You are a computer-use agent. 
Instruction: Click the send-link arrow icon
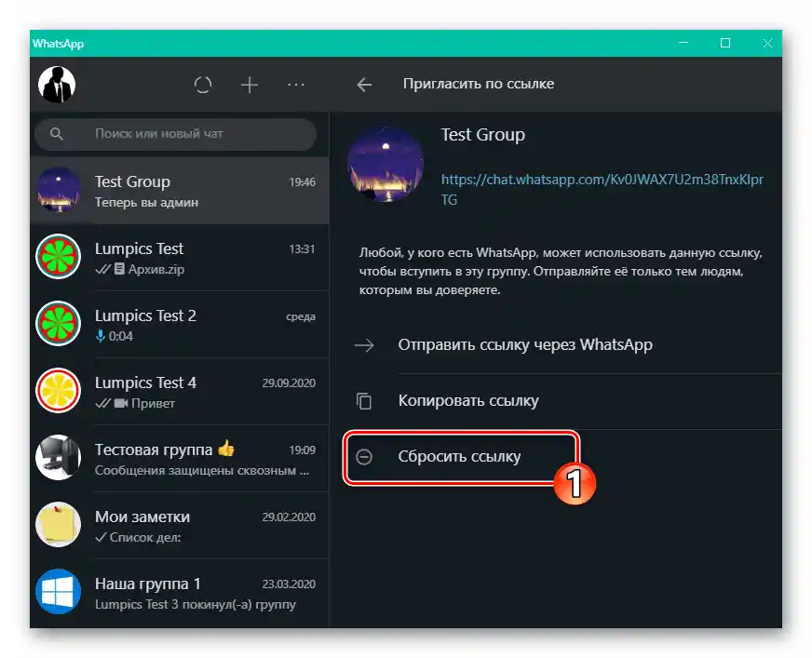tap(364, 345)
